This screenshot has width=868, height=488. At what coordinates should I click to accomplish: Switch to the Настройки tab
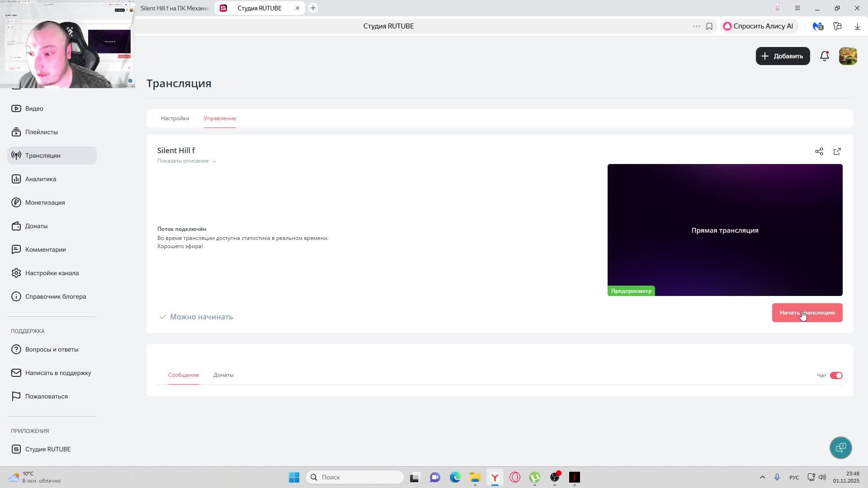[175, 118]
